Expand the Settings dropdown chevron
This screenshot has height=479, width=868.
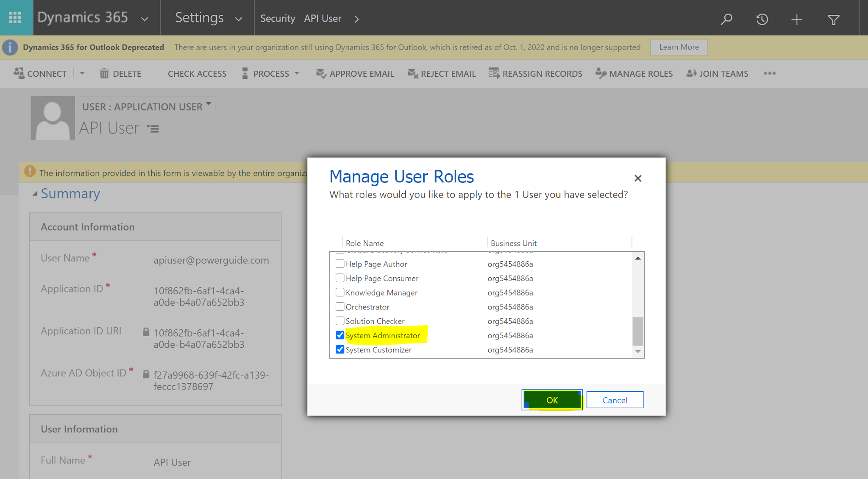click(239, 19)
